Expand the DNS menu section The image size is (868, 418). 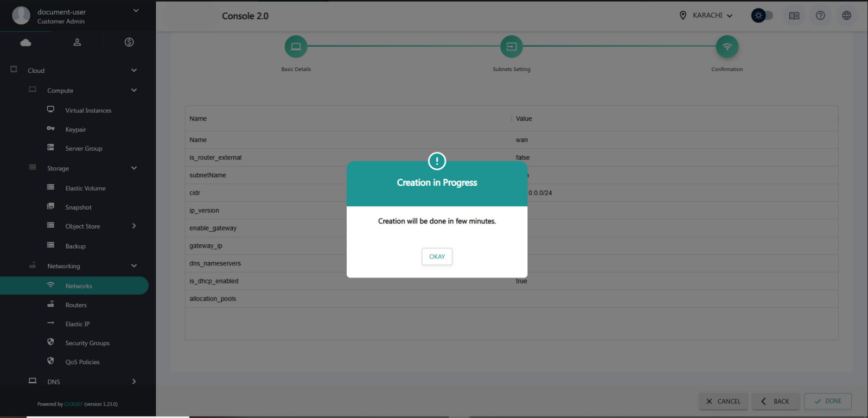[134, 382]
